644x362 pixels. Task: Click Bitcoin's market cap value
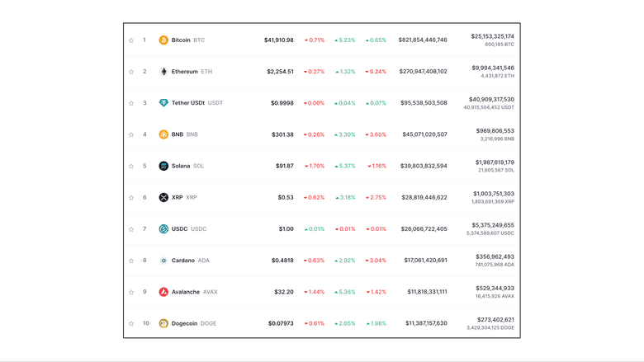[423, 40]
